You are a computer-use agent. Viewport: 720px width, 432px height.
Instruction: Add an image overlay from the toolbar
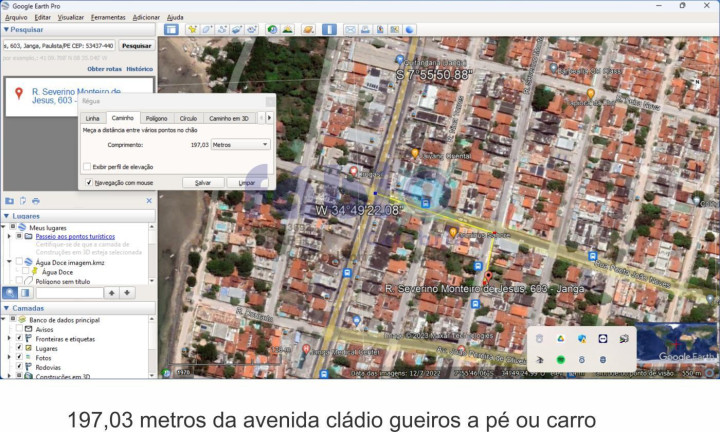pos(236,29)
